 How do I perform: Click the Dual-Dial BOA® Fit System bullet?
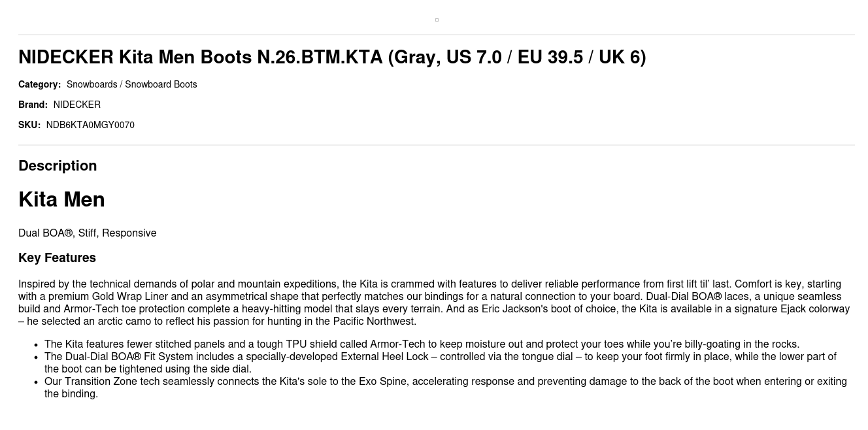(440, 363)
